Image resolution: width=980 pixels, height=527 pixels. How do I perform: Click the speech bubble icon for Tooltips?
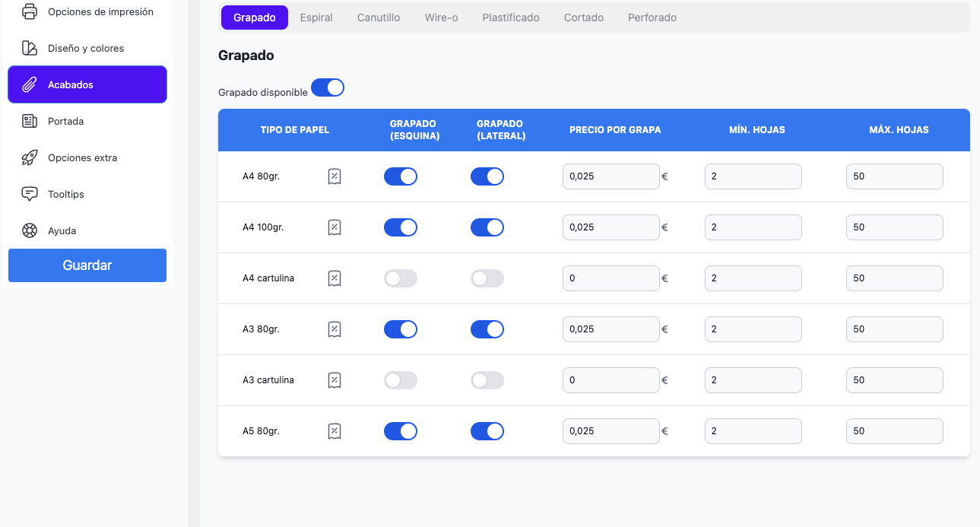tap(30, 194)
